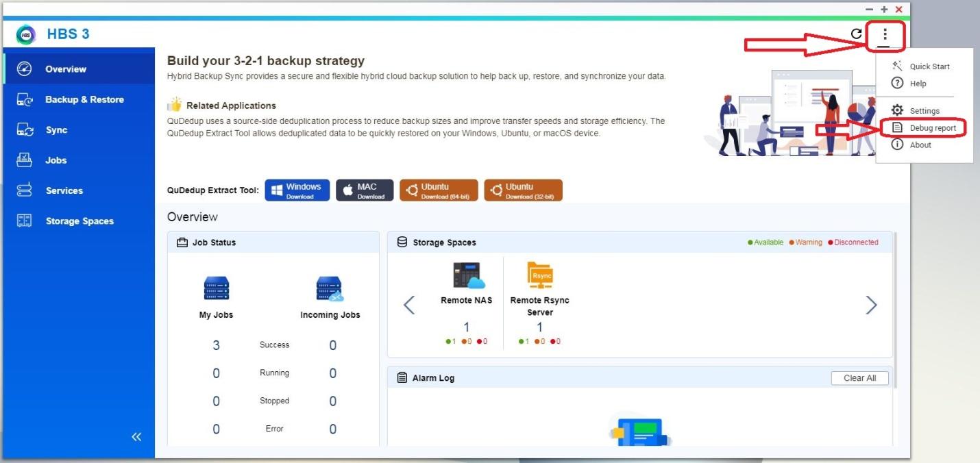Collapse the sidebar with double chevron
Image resolution: width=980 pixels, height=463 pixels.
(136, 437)
